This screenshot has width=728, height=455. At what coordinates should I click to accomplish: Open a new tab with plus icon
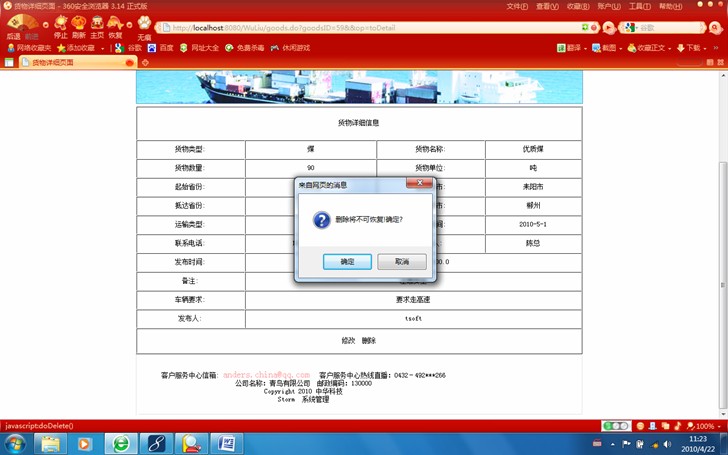pos(145,63)
